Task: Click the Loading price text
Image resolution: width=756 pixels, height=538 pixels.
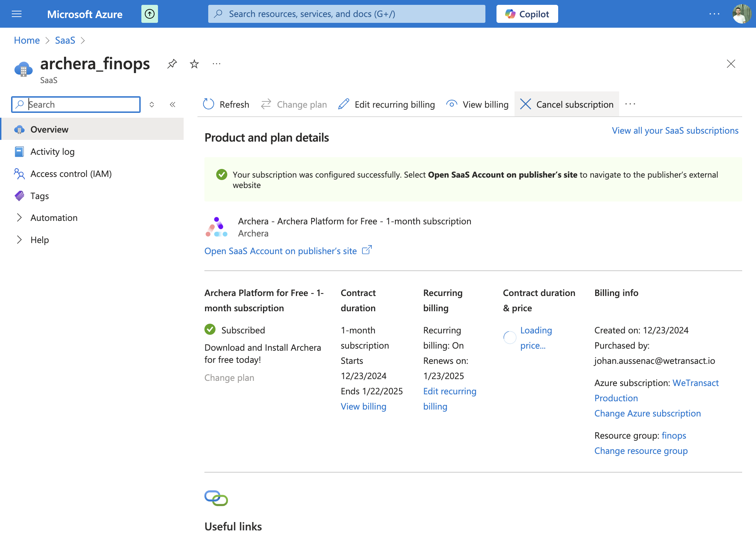Action: coord(536,338)
